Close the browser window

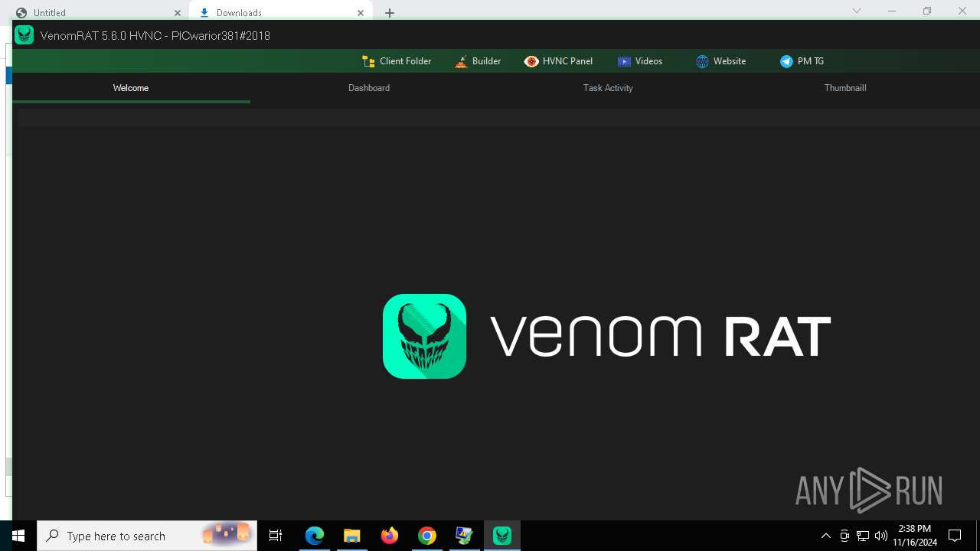click(x=962, y=11)
